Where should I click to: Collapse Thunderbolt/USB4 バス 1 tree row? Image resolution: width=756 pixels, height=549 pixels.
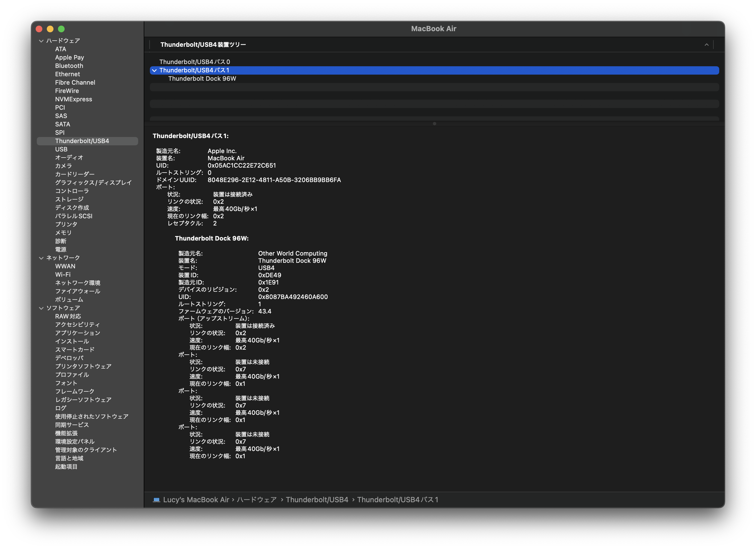pos(154,70)
